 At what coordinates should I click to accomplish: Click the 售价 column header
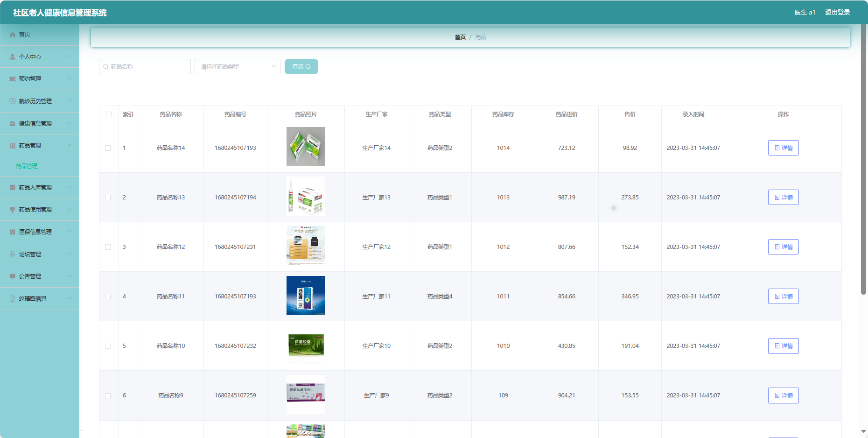coord(630,114)
